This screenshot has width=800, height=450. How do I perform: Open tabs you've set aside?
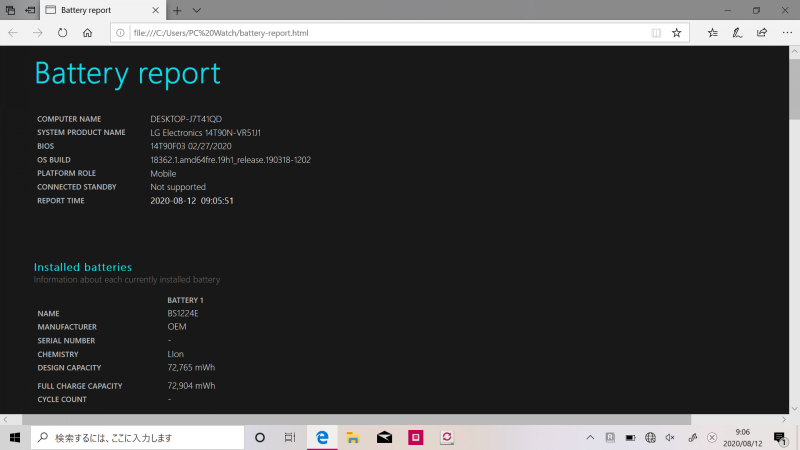click(10, 10)
